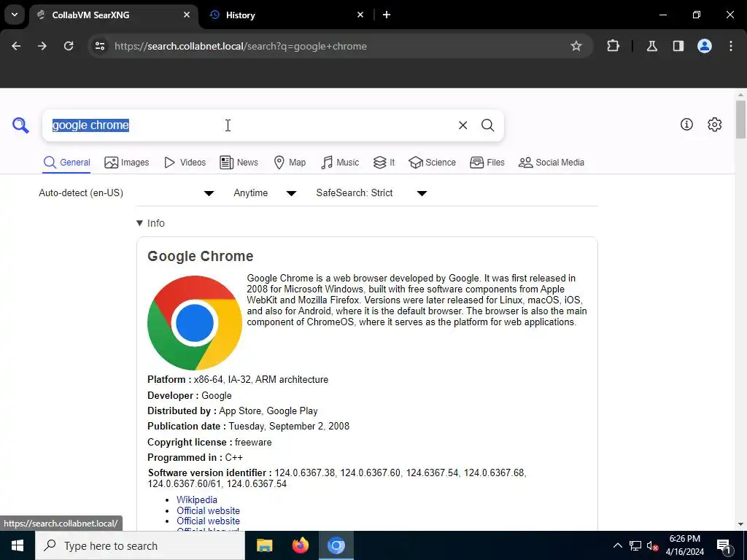747x560 pixels.
Task: Open Chrome Labs flask icon
Action: (x=651, y=46)
